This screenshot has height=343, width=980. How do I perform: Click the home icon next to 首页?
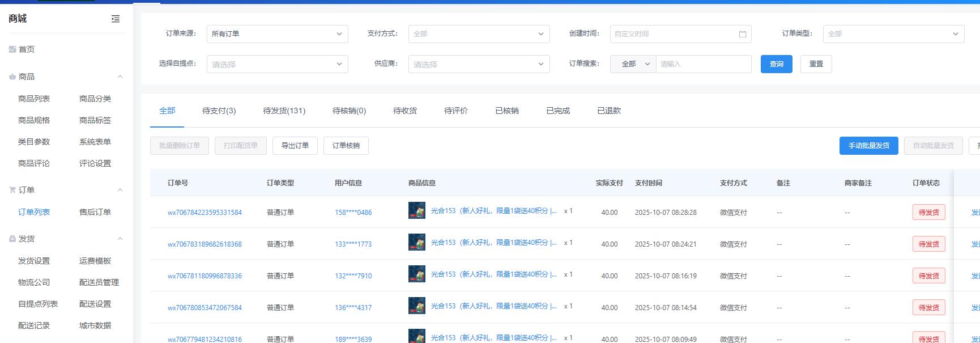[x=12, y=49]
